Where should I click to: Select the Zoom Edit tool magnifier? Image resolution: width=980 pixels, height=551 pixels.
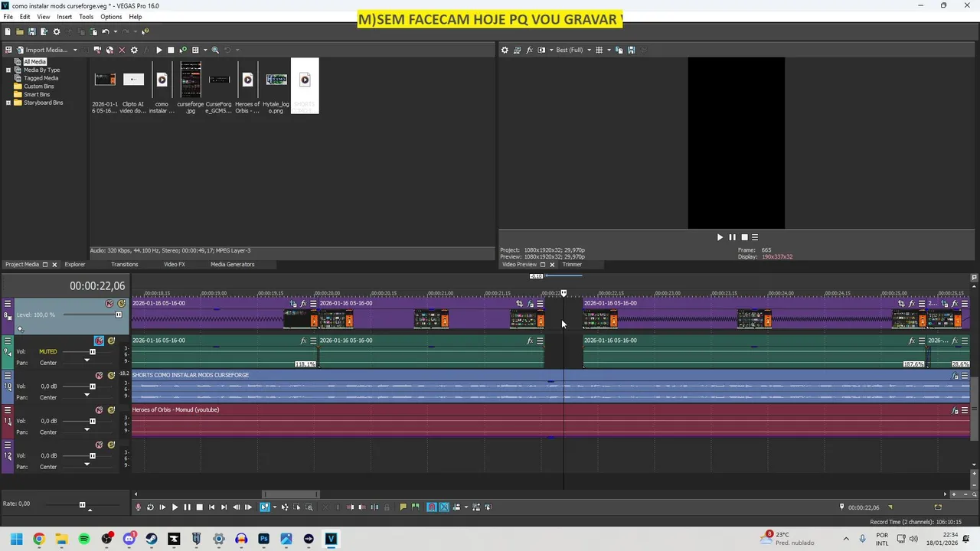point(309,507)
